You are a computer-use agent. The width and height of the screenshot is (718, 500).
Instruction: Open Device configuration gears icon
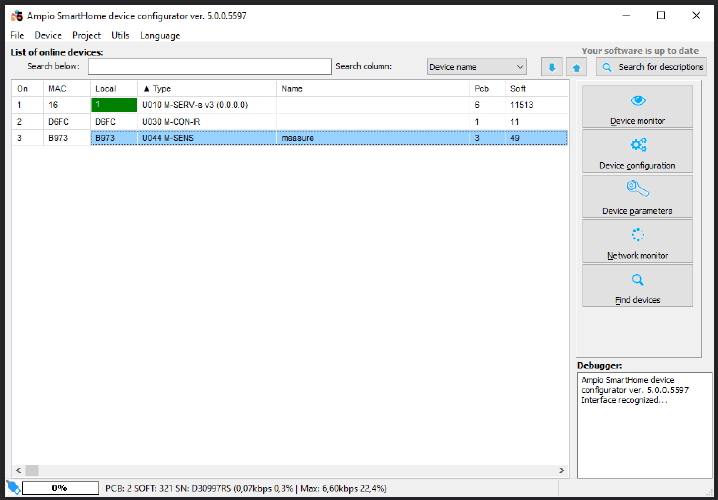coord(638,145)
